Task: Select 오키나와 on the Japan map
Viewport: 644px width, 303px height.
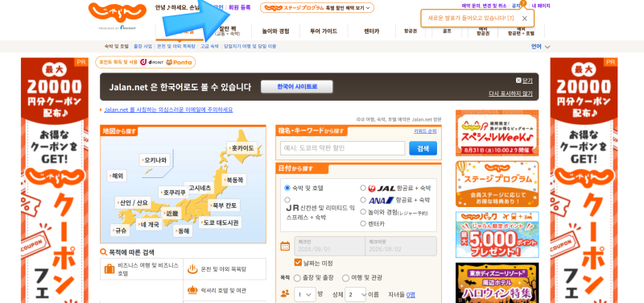Action: tap(155, 160)
